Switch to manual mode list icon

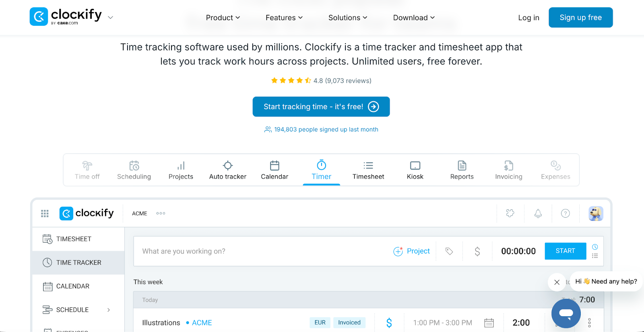pyautogui.click(x=595, y=256)
